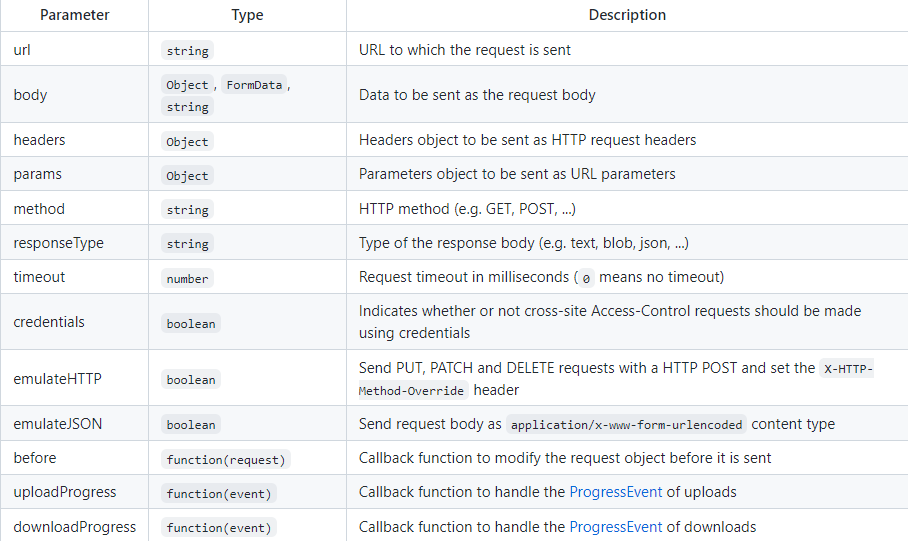Click the headers parameter name
The image size is (908, 541).
tap(38, 140)
